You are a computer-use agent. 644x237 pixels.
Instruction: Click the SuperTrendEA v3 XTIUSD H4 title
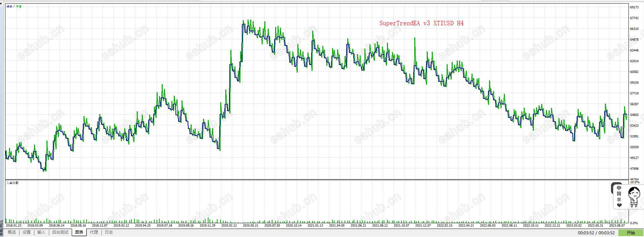tap(421, 23)
